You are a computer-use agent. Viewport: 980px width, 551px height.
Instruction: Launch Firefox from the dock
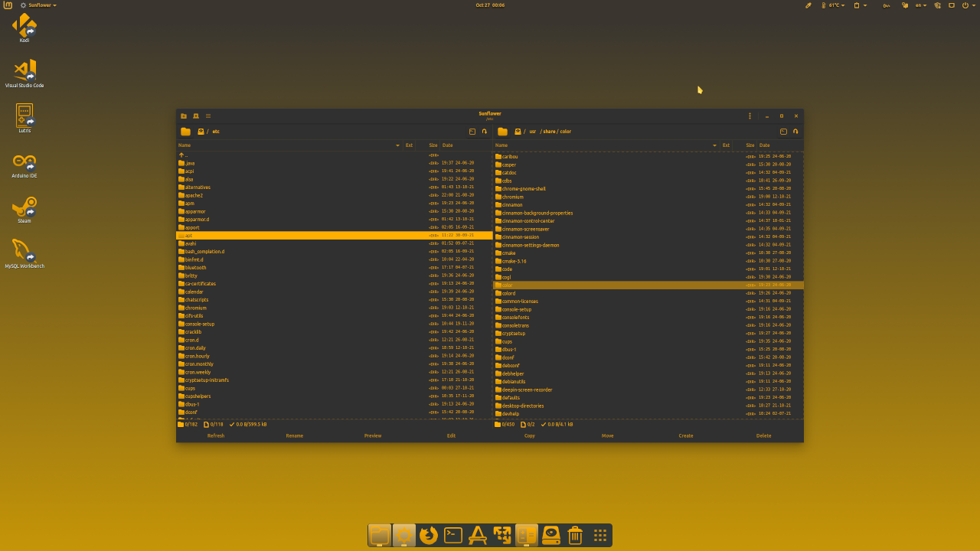click(x=428, y=536)
